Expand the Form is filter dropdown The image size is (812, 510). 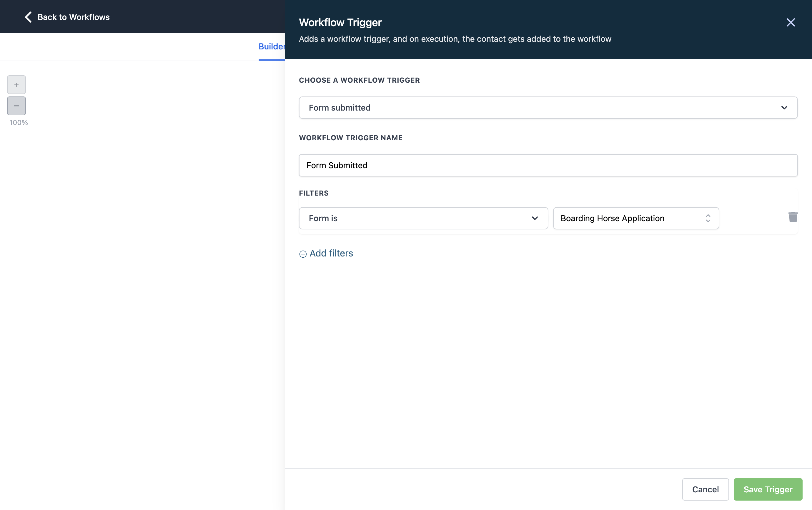(423, 218)
